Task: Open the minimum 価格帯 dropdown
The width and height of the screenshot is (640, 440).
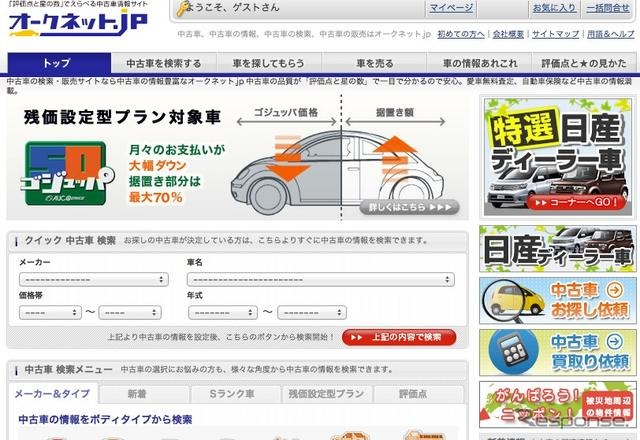Action: point(50,312)
